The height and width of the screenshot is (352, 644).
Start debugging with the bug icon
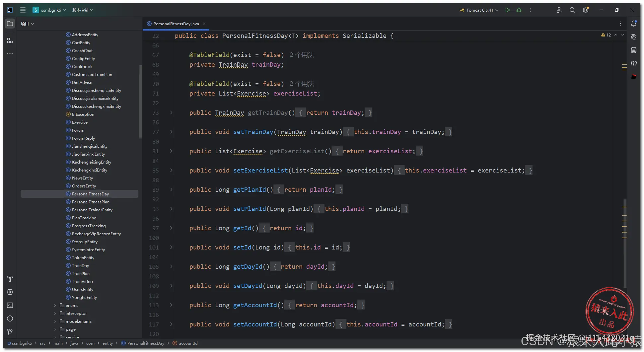click(519, 10)
